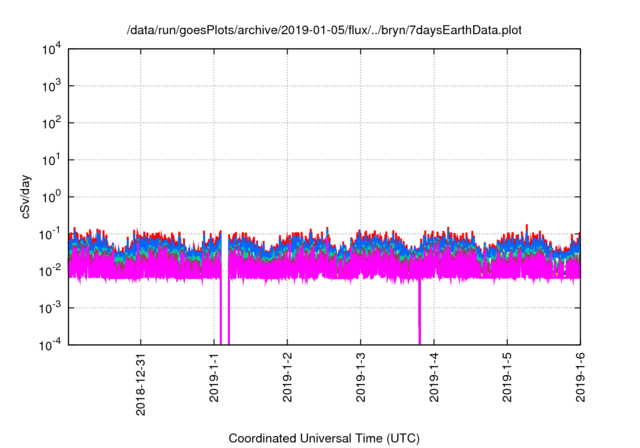Click the 2019-1-3 date tick label
The image size is (640, 448).
360,378
